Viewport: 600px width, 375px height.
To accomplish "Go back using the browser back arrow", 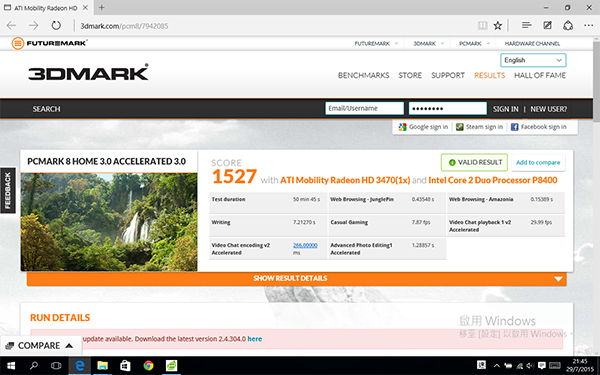I will coord(11,26).
